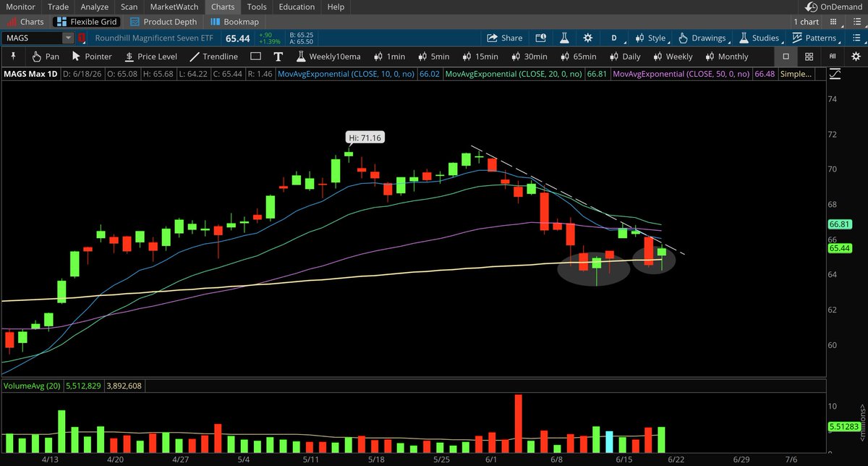
Task: Open the Patterns dropdown
Action: pyautogui.click(x=814, y=38)
